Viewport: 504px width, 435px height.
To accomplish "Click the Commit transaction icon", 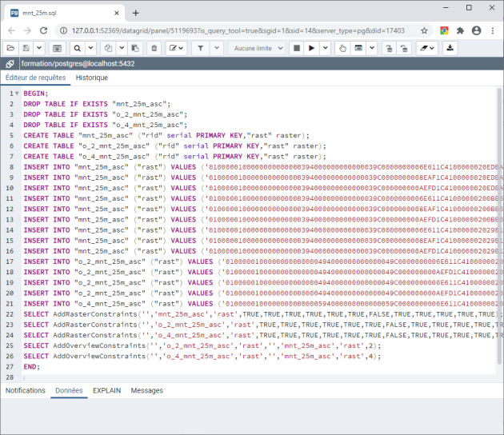I will 390,48.
